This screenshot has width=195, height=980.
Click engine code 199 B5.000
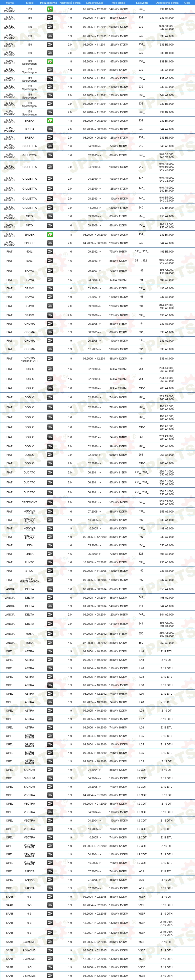click(167, 252)
